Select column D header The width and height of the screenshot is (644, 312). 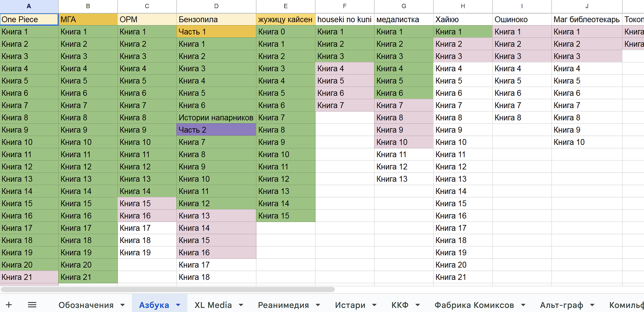pyautogui.click(x=216, y=6)
